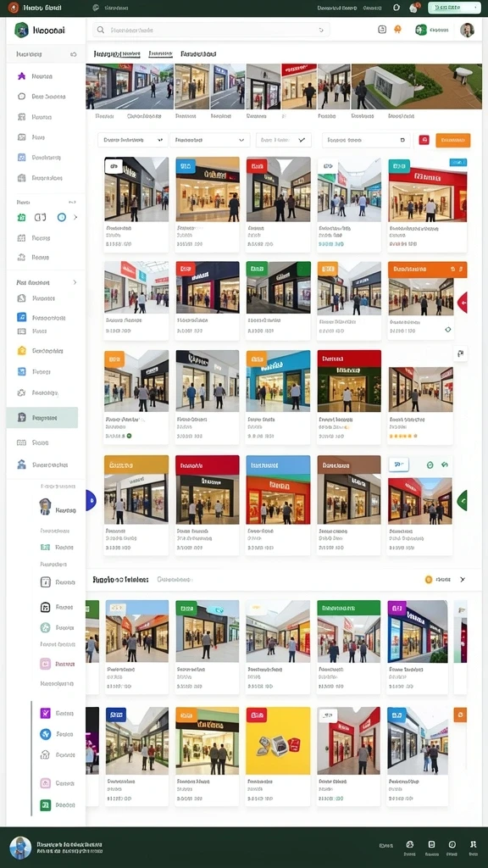This screenshot has height=868, width=488.
Task: Open the yellow product thumbnail in bottom row
Action: [x=278, y=741]
